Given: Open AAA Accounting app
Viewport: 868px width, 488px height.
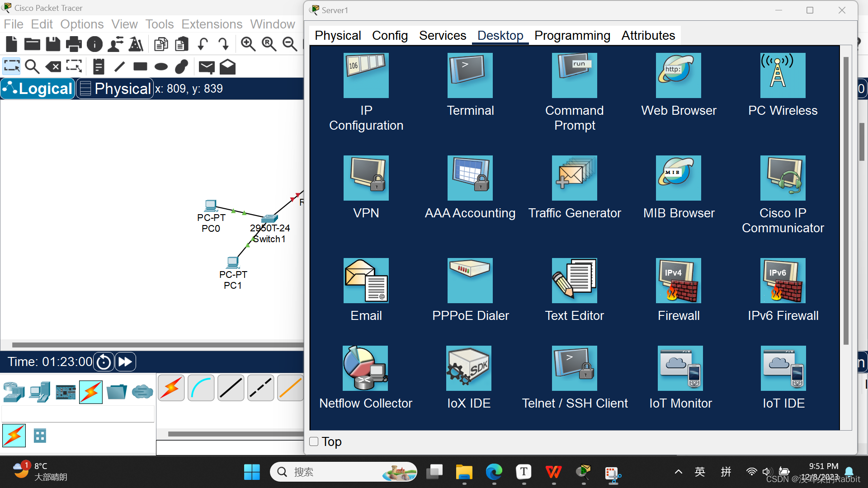Looking at the screenshot, I should (470, 178).
